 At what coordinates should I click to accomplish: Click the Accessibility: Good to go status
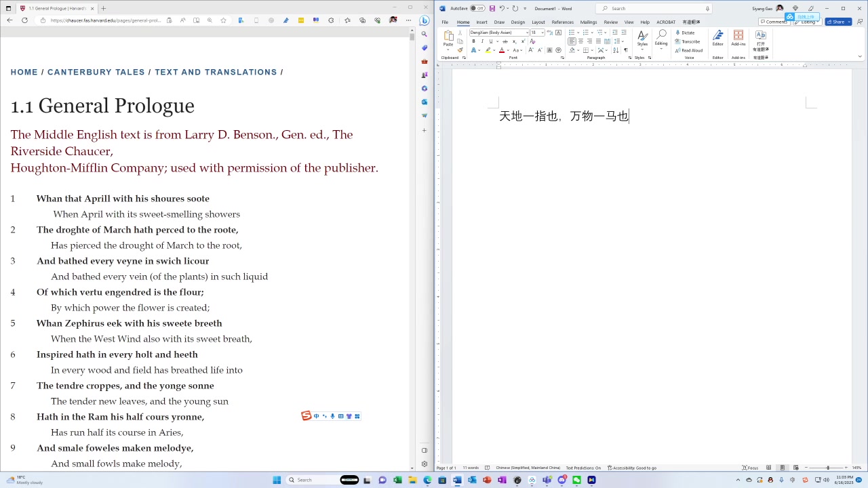632,468
